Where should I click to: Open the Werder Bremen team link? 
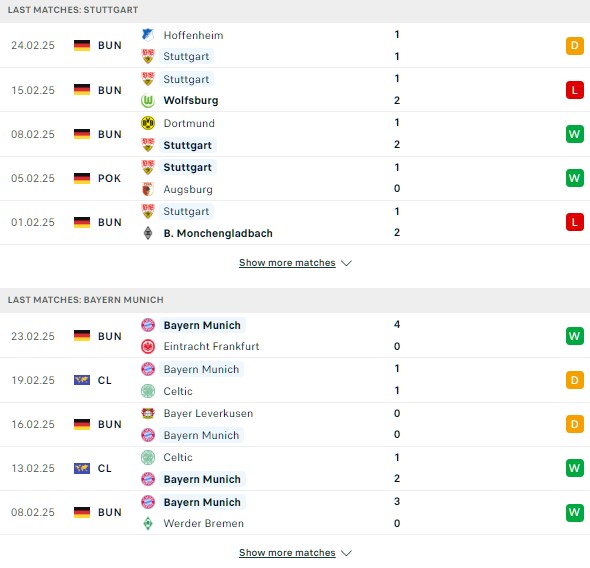click(204, 523)
